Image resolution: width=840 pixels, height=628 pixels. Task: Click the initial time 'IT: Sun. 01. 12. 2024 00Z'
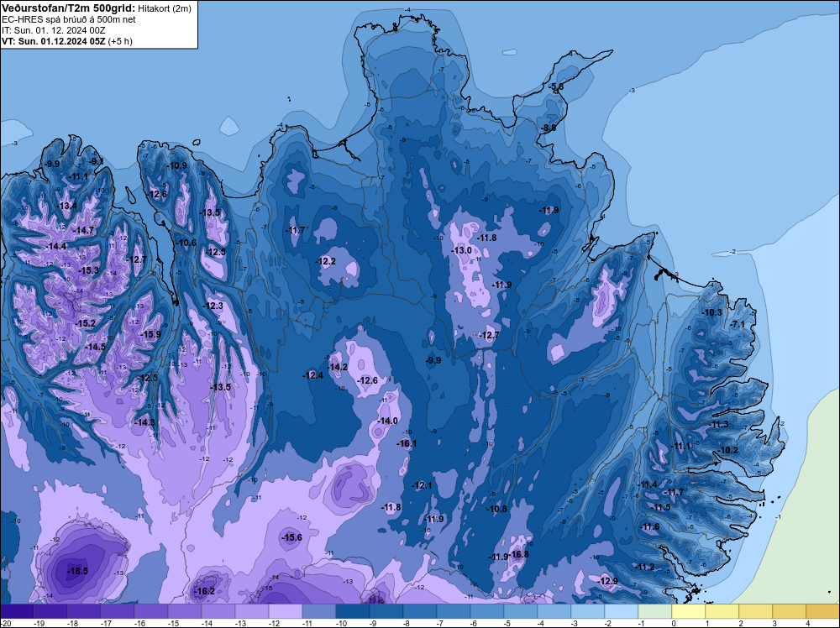pyautogui.click(x=53, y=30)
